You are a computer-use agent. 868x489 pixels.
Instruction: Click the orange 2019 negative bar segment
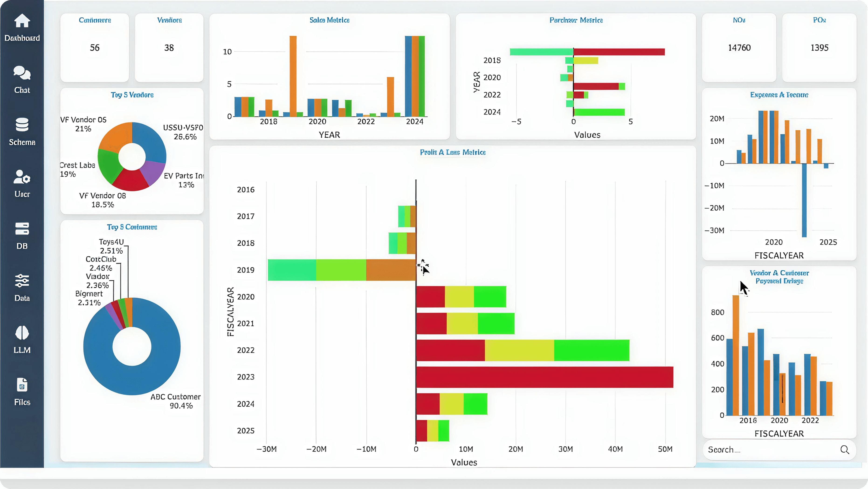pos(391,270)
